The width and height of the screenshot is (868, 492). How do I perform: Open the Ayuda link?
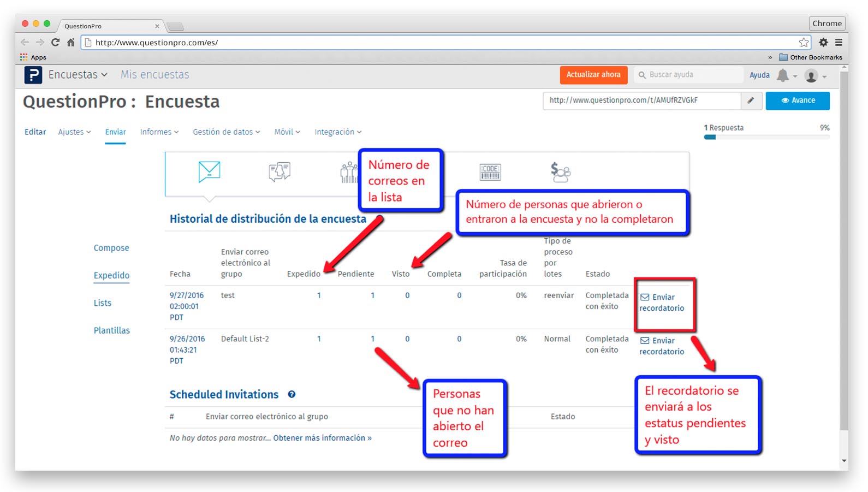click(x=759, y=75)
